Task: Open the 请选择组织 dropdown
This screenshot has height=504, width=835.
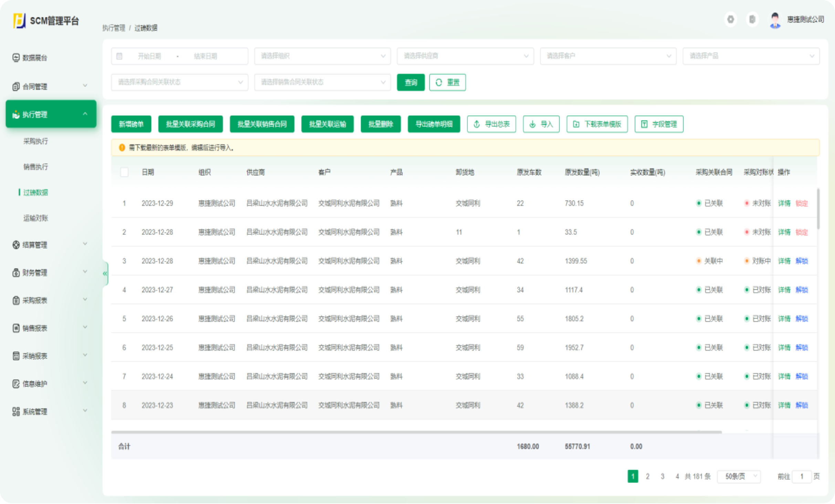Action: pos(322,56)
